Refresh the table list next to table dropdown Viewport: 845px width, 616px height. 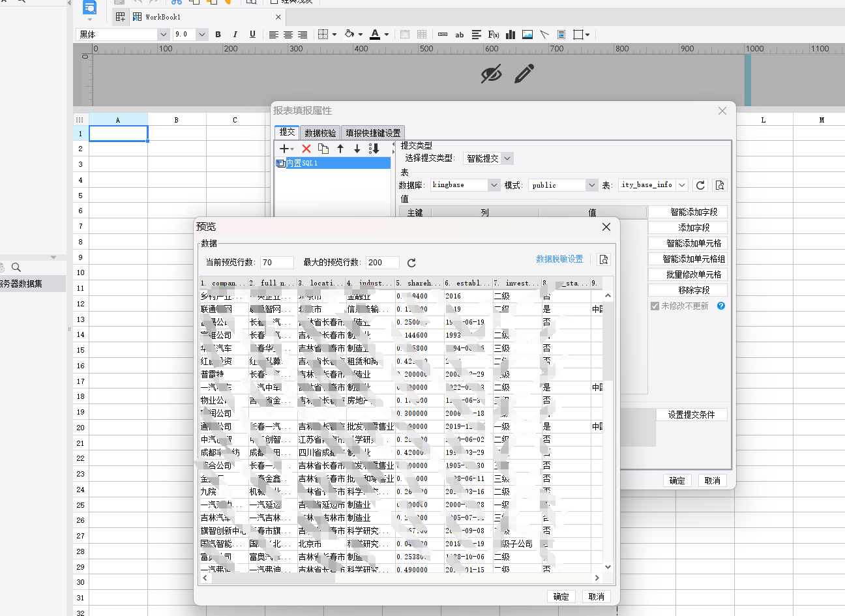(x=700, y=185)
